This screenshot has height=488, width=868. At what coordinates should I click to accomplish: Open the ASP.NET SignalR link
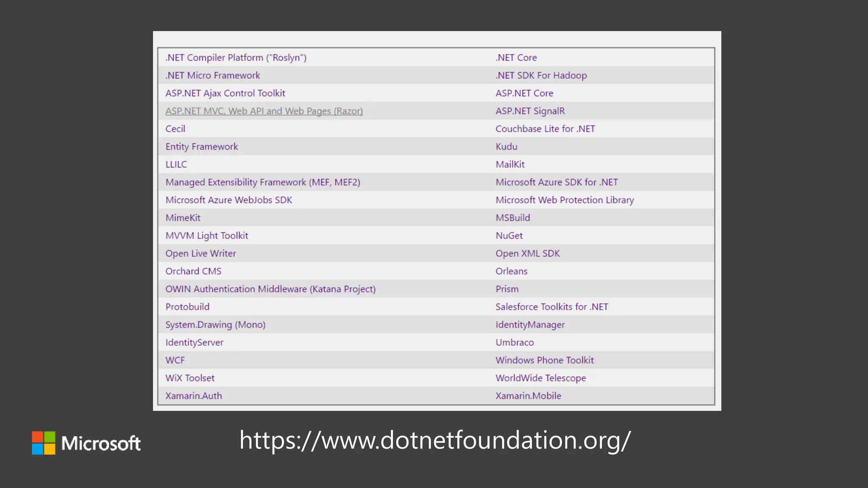[530, 111]
